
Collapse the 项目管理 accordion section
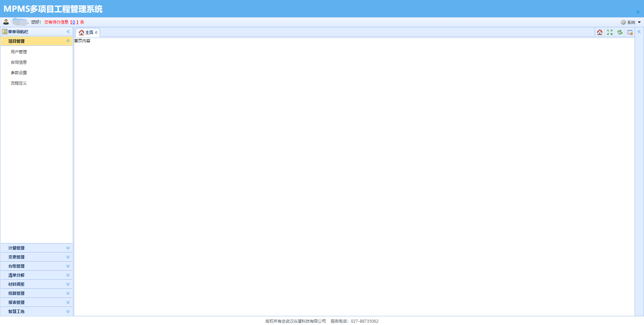click(68, 41)
